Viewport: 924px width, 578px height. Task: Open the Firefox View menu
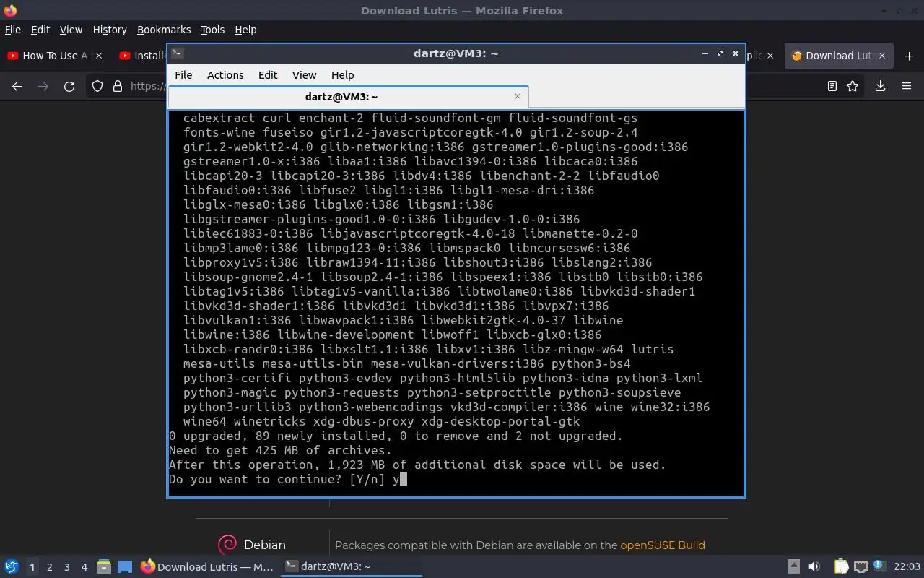click(x=71, y=30)
